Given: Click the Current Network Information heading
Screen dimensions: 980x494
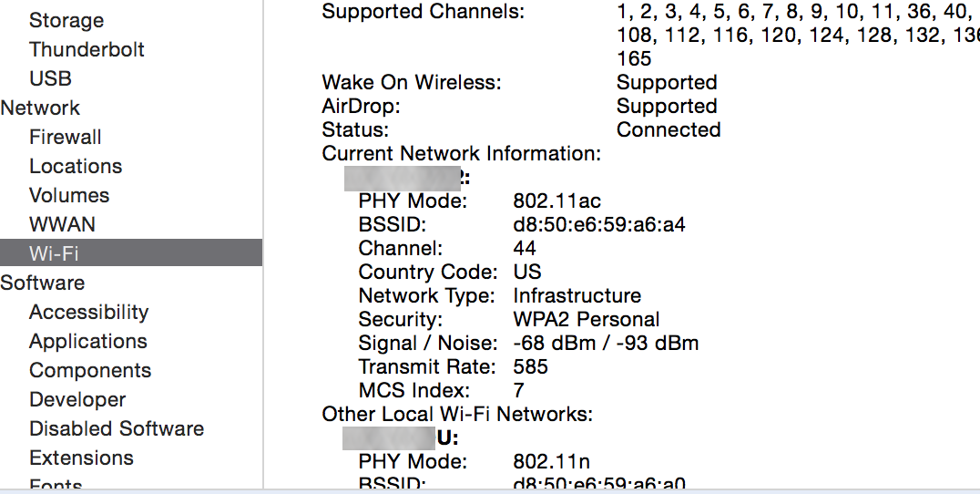Looking at the screenshot, I should [461, 154].
